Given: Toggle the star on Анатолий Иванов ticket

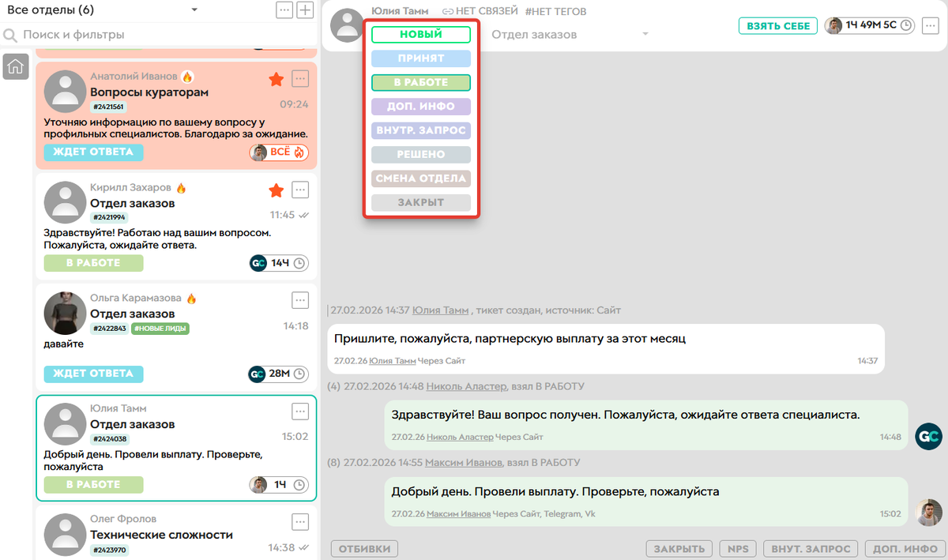Looking at the screenshot, I should (x=276, y=79).
